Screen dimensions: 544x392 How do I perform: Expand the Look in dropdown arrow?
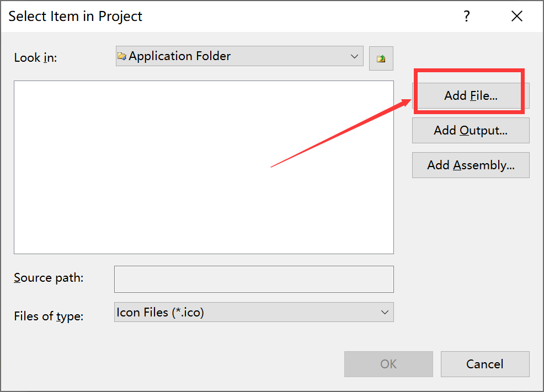[x=354, y=56]
